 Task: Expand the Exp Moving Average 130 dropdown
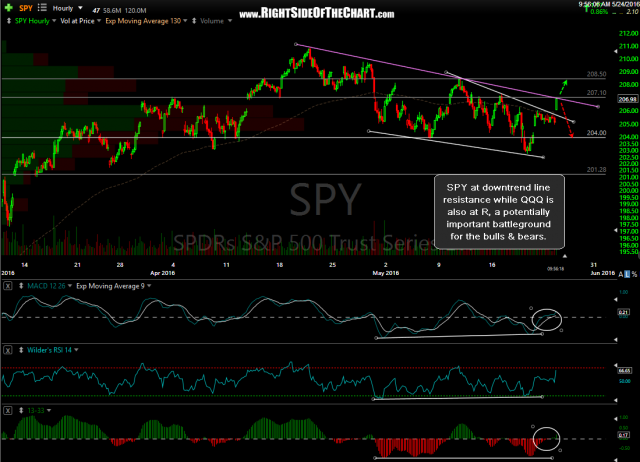pos(185,20)
